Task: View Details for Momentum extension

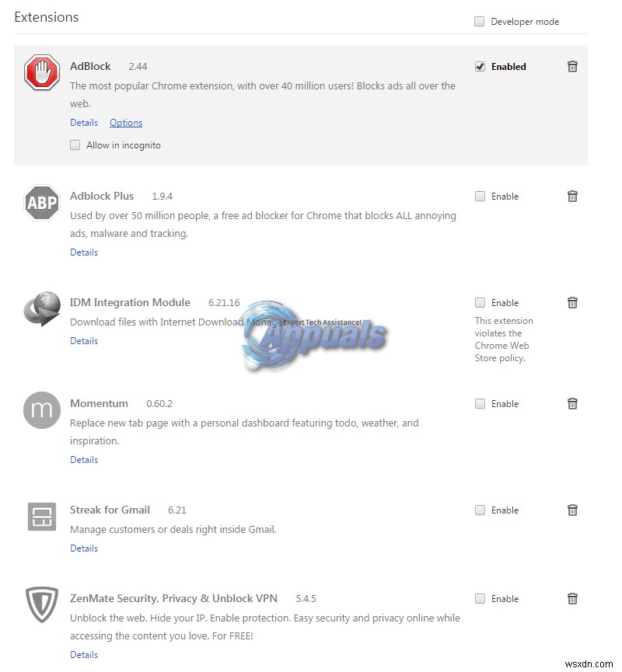Action: point(84,460)
